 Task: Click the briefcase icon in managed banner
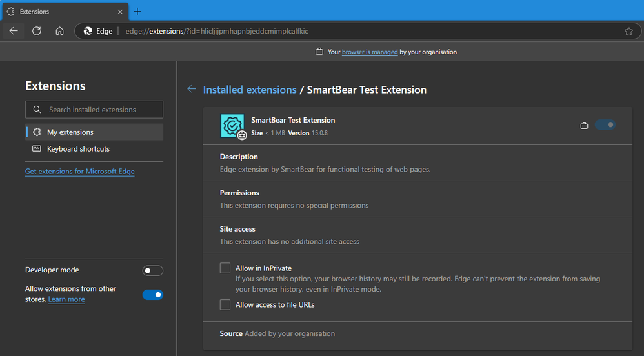[x=319, y=52]
